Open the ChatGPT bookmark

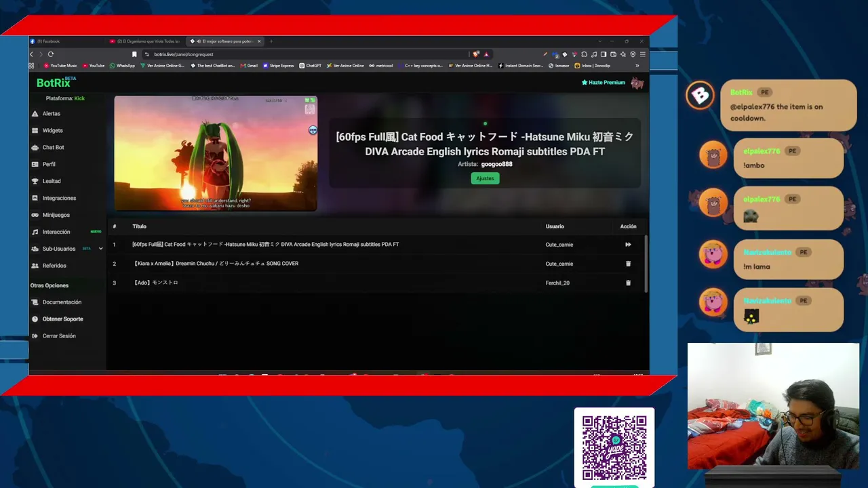coord(311,66)
